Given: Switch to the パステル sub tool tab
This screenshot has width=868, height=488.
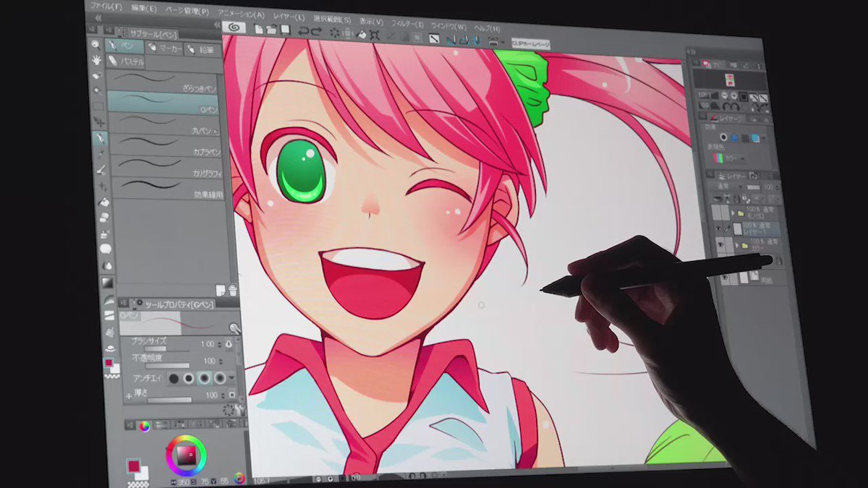Looking at the screenshot, I should 127,61.
